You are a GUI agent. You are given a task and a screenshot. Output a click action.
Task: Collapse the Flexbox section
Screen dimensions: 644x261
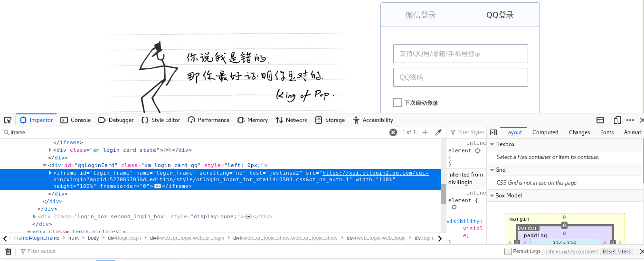tap(492, 144)
